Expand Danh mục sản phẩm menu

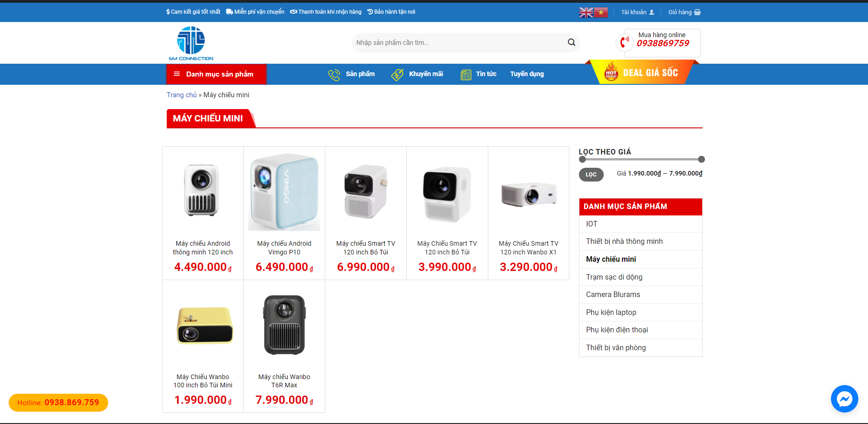click(x=216, y=74)
